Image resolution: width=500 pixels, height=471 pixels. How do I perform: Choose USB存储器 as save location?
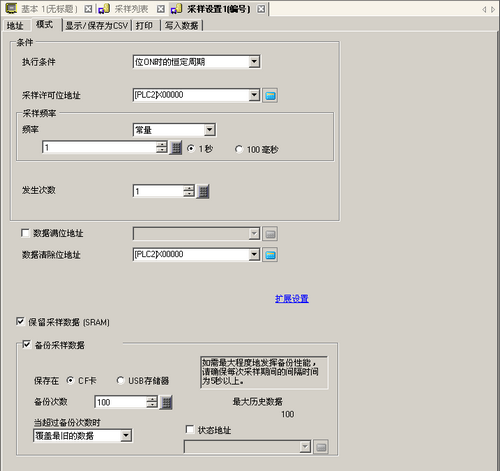(x=120, y=380)
